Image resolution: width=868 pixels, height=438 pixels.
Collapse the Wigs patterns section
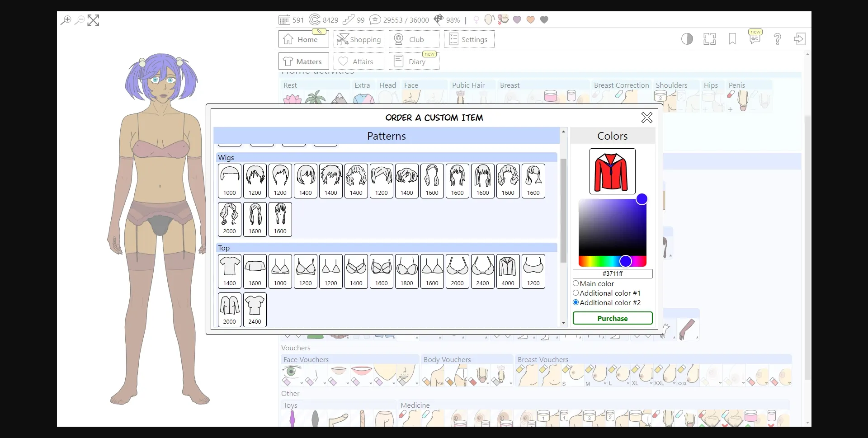387,157
